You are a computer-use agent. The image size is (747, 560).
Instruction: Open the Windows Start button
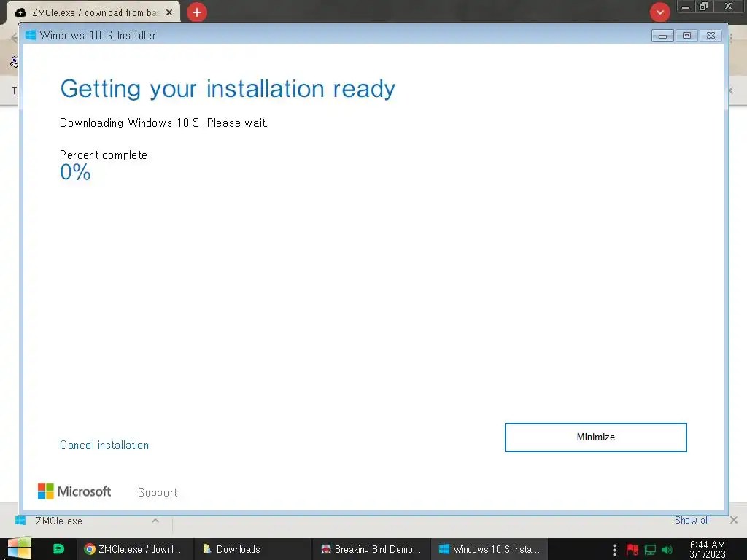(20, 549)
